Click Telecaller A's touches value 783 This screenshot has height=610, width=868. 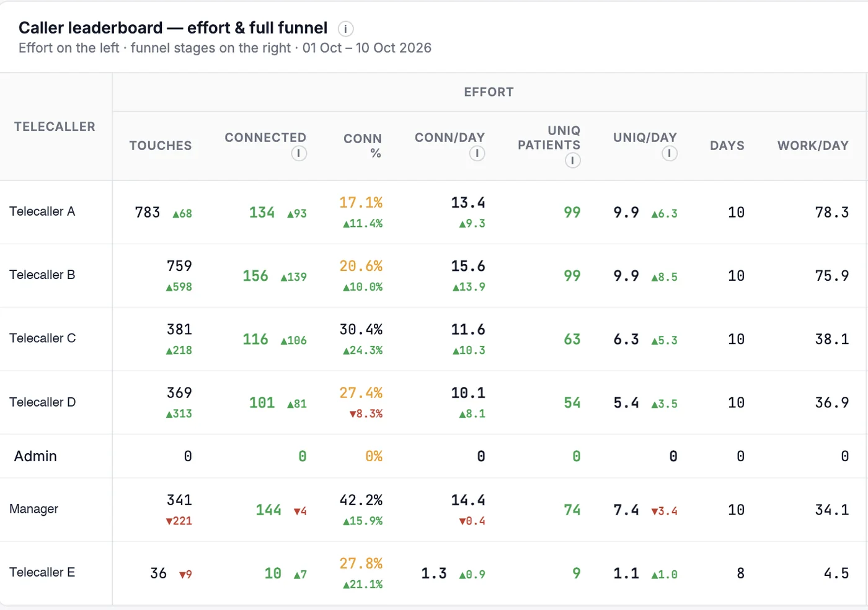[148, 213]
